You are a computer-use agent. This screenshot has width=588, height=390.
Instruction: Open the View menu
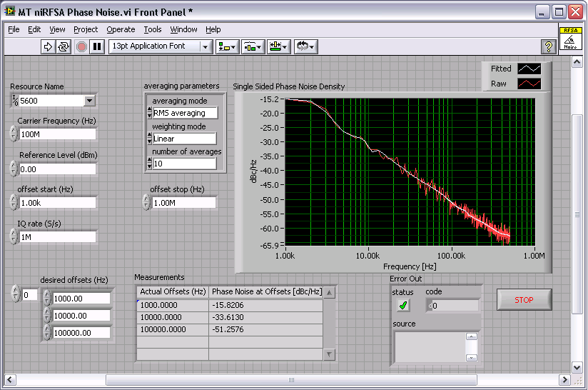tap(57, 29)
